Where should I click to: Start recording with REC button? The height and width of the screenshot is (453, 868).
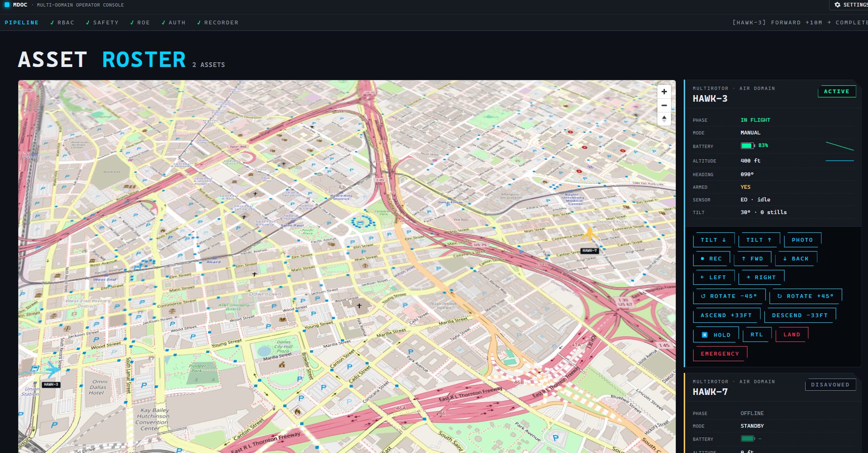pyautogui.click(x=711, y=259)
